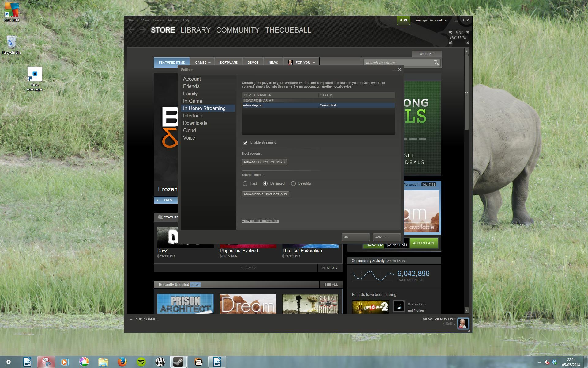This screenshot has height=368, width=588.
Task: Toggle the Enable streaming checkbox
Action: pos(245,142)
